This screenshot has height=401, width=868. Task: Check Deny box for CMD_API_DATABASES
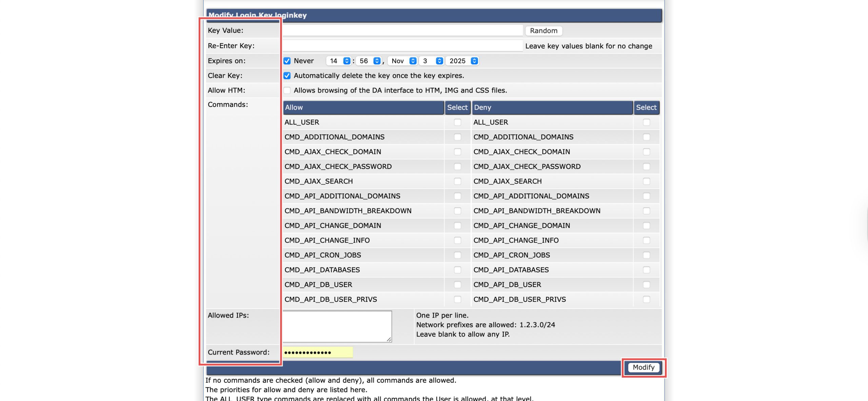(646, 270)
